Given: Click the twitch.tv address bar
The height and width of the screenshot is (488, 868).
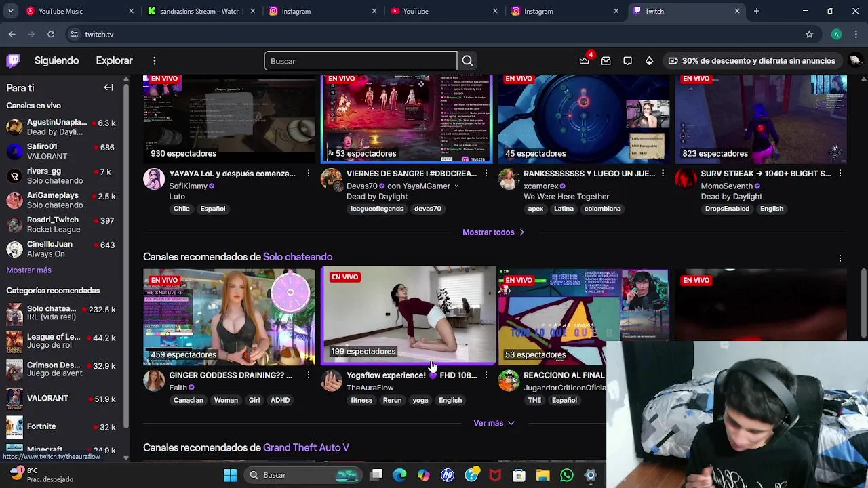Looking at the screenshot, I should (x=434, y=34).
